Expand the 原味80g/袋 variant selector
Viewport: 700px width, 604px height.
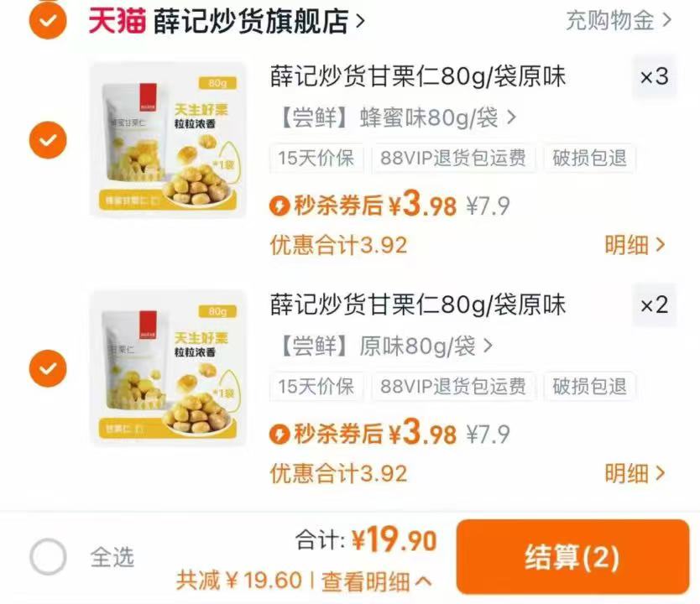pos(386,346)
